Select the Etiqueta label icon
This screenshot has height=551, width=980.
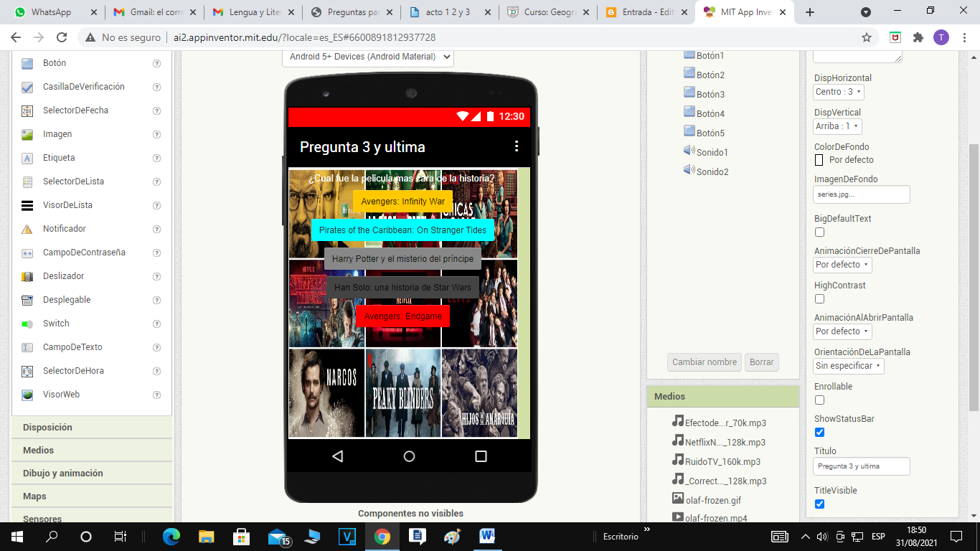27,158
